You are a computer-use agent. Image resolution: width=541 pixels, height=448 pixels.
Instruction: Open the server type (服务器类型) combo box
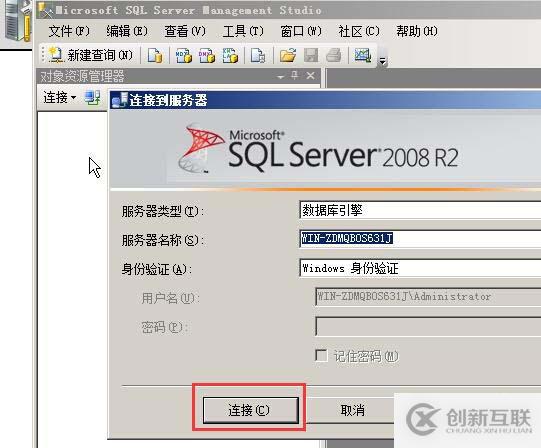420,210
